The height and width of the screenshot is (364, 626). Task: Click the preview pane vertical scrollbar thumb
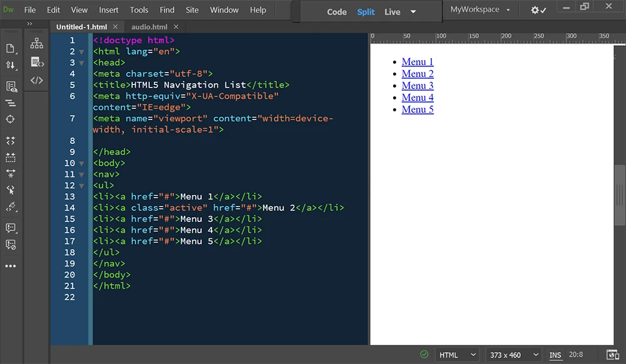point(620,195)
